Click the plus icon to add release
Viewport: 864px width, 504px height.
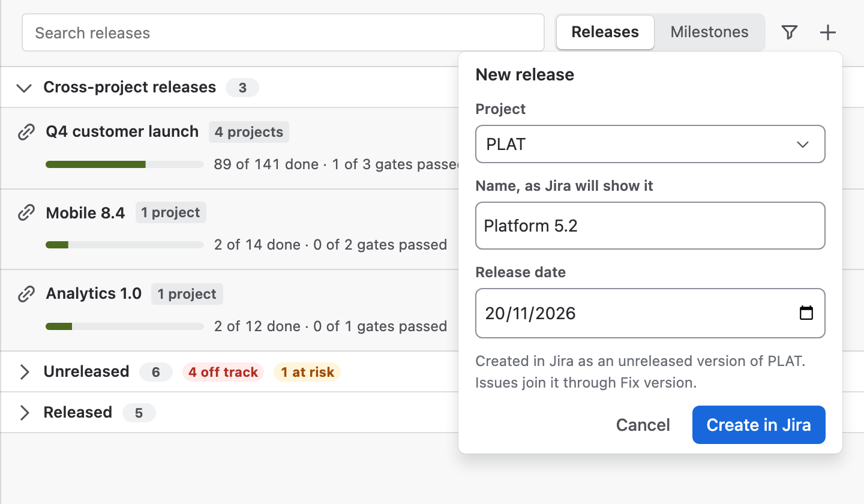(x=828, y=32)
